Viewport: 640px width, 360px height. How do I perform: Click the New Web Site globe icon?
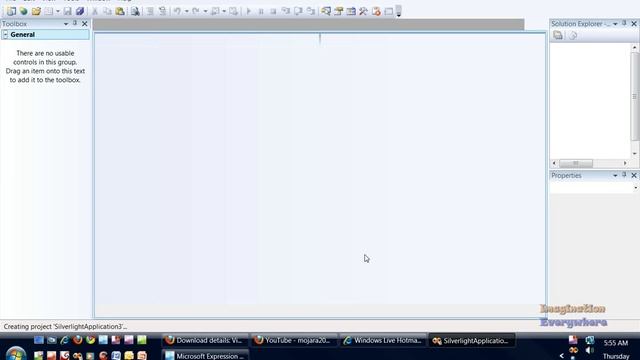(x=24, y=11)
